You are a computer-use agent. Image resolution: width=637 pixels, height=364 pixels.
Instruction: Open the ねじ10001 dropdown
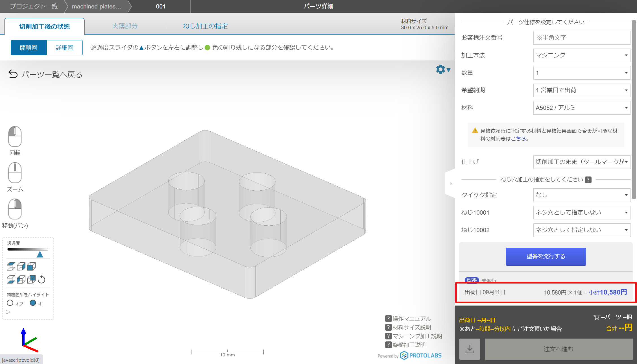(582, 212)
